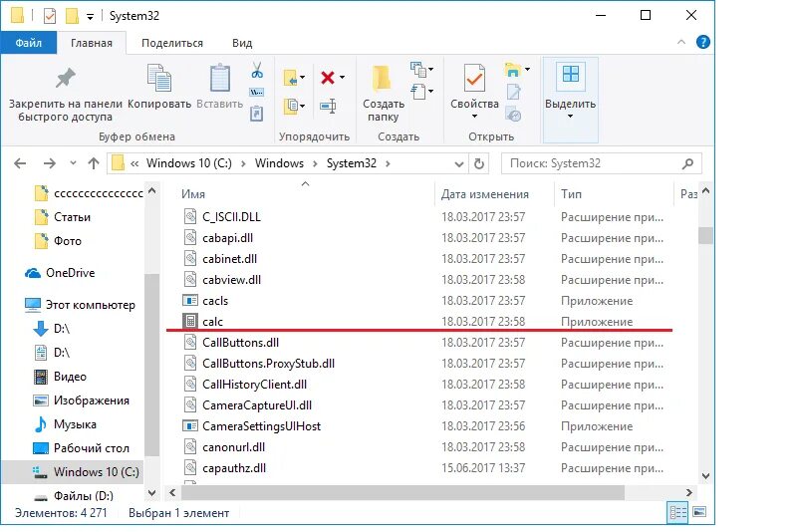
Task: Open Рабочий стол in navigation pane
Action: click(81, 448)
